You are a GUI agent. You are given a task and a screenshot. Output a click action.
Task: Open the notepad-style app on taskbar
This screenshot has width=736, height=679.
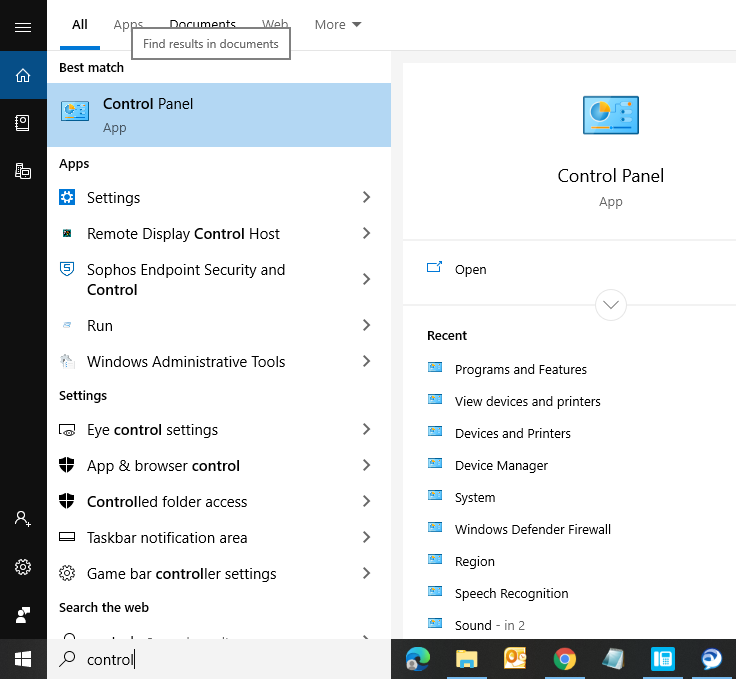pyautogui.click(x=613, y=659)
